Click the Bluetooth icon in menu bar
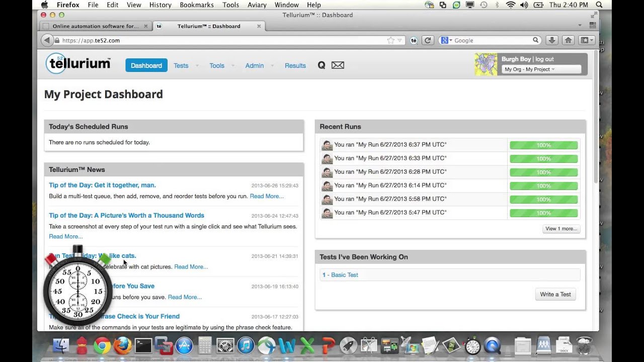The width and height of the screenshot is (644, 362). tap(497, 5)
